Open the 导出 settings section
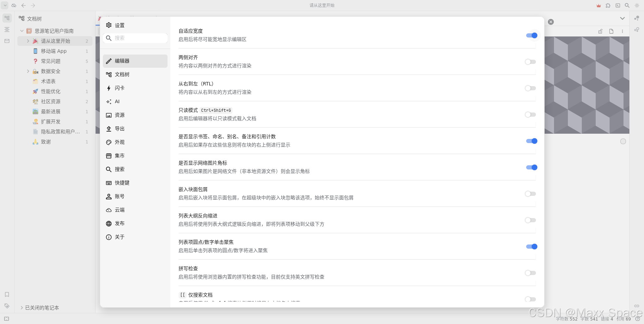 point(135,128)
